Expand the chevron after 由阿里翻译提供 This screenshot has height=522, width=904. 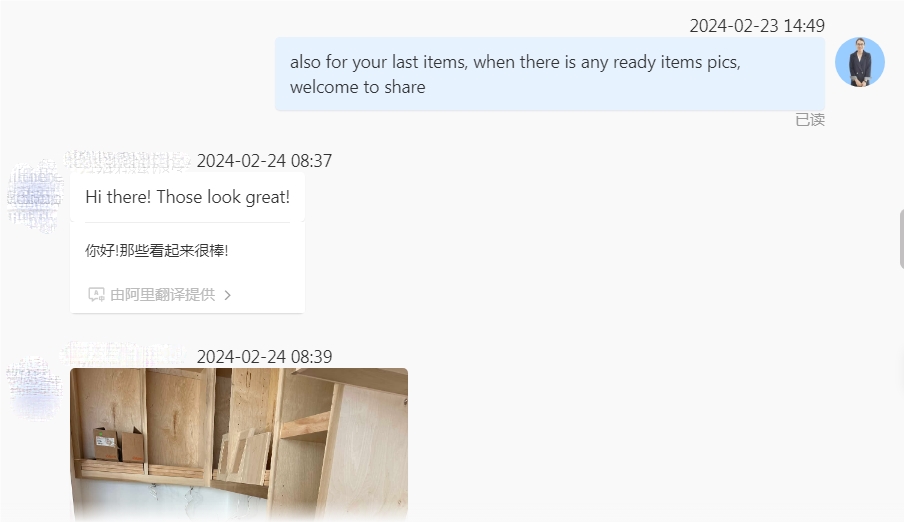pyautogui.click(x=228, y=295)
